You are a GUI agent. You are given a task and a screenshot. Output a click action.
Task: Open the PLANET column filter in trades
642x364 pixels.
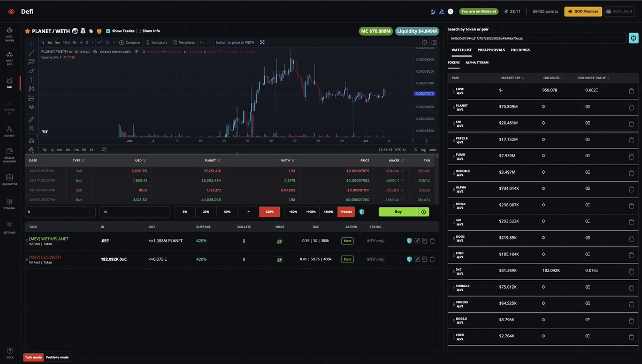pos(219,160)
